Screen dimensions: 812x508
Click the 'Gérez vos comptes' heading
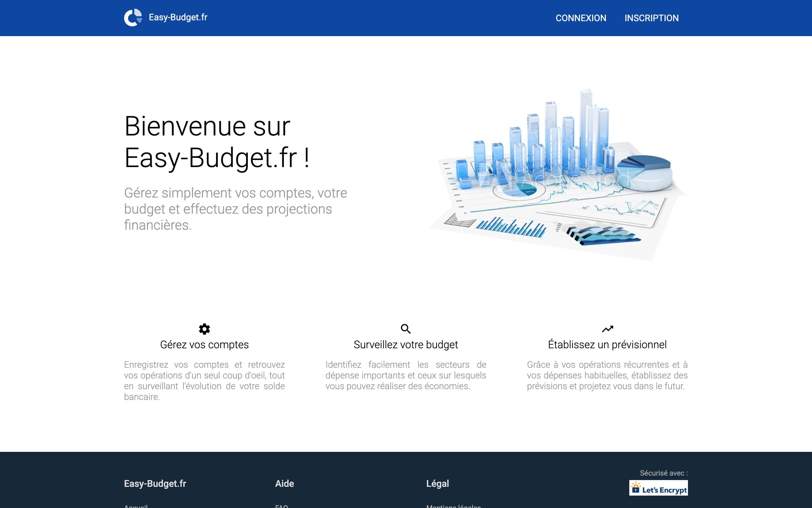click(204, 345)
